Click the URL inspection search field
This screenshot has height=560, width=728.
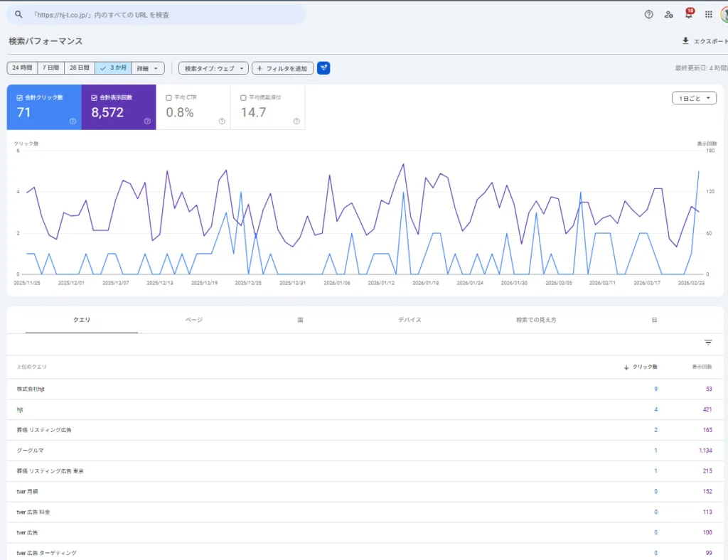point(164,14)
